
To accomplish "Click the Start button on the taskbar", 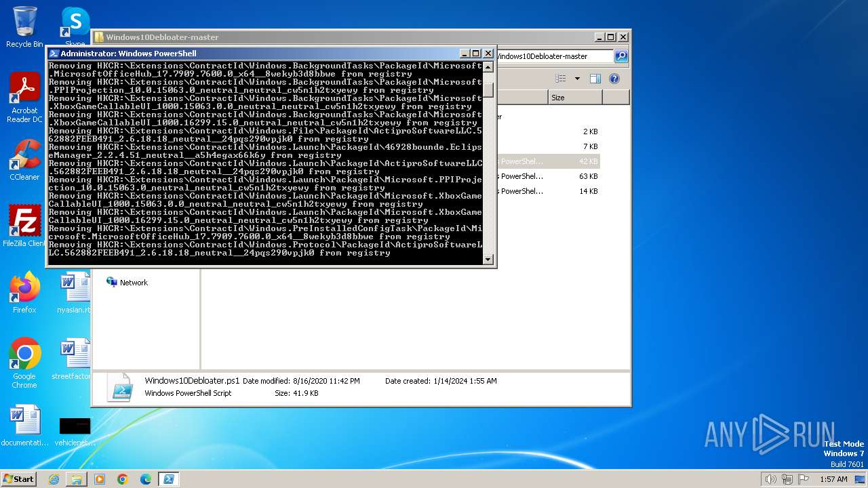I will click(x=19, y=479).
